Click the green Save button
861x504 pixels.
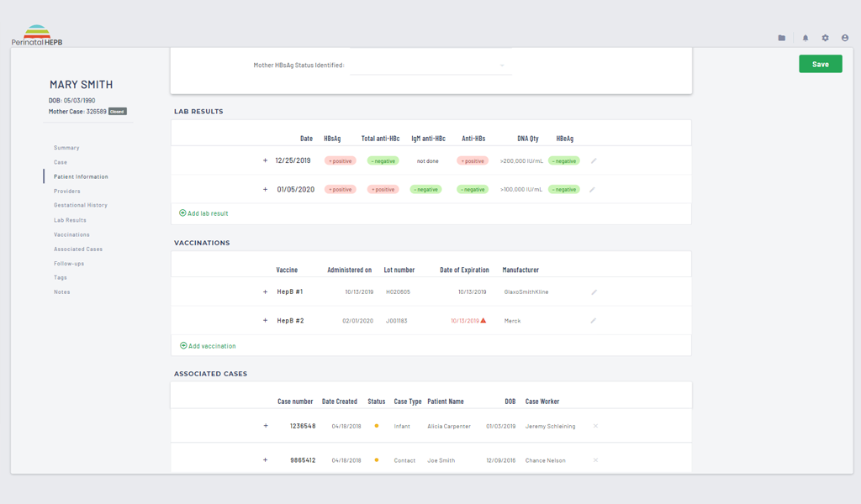[820, 64]
